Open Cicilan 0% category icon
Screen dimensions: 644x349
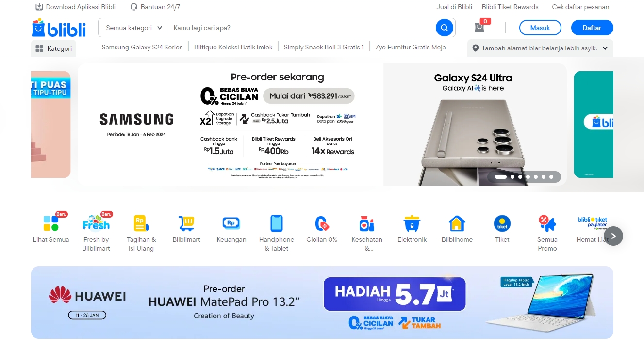click(322, 223)
